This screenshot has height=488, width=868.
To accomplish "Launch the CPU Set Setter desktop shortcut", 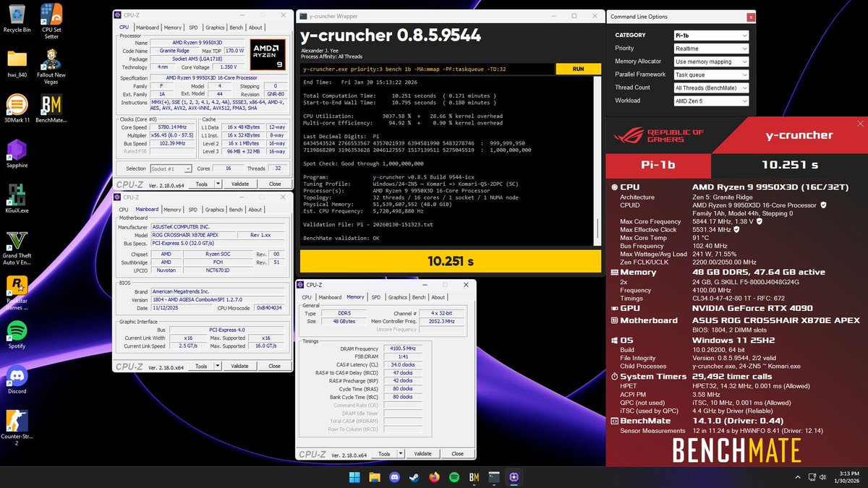I will coord(51,21).
